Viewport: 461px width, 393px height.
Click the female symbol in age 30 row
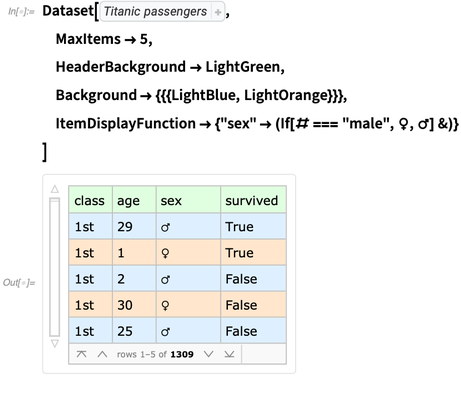pos(165,306)
